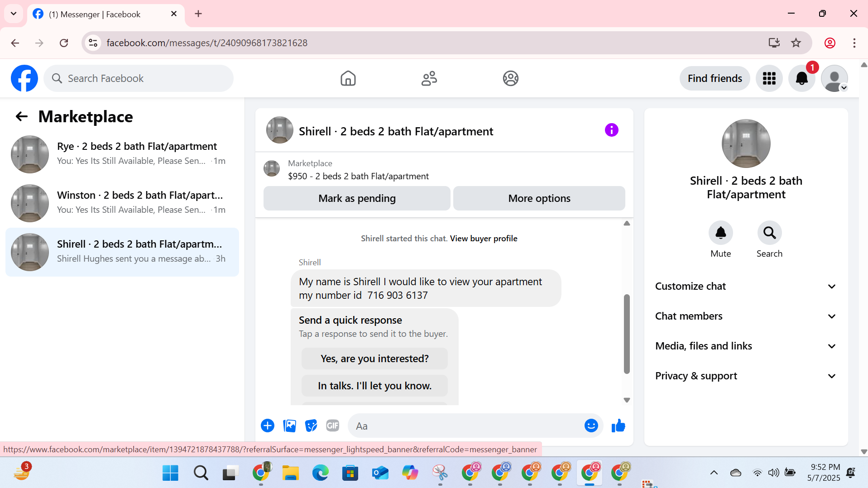Image resolution: width=868 pixels, height=488 pixels.
Task: Expand Media, files and links section
Action: pyautogui.click(x=746, y=346)
